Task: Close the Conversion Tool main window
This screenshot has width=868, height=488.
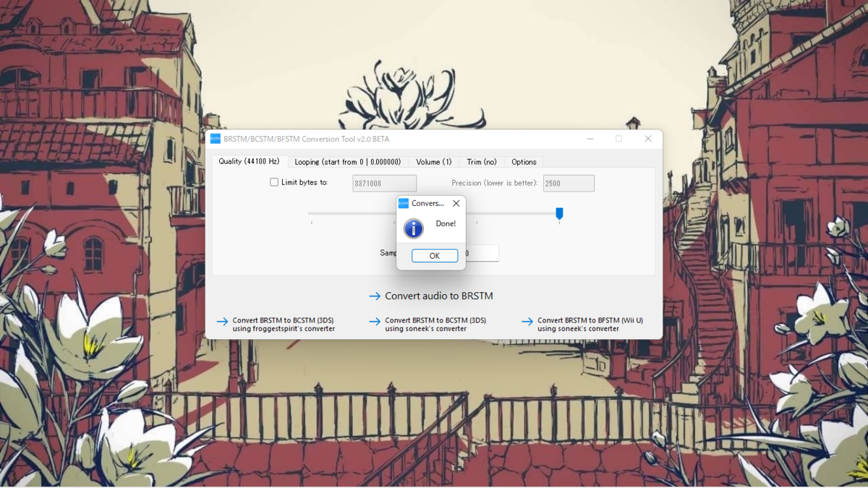Action: tap(648, 139)
